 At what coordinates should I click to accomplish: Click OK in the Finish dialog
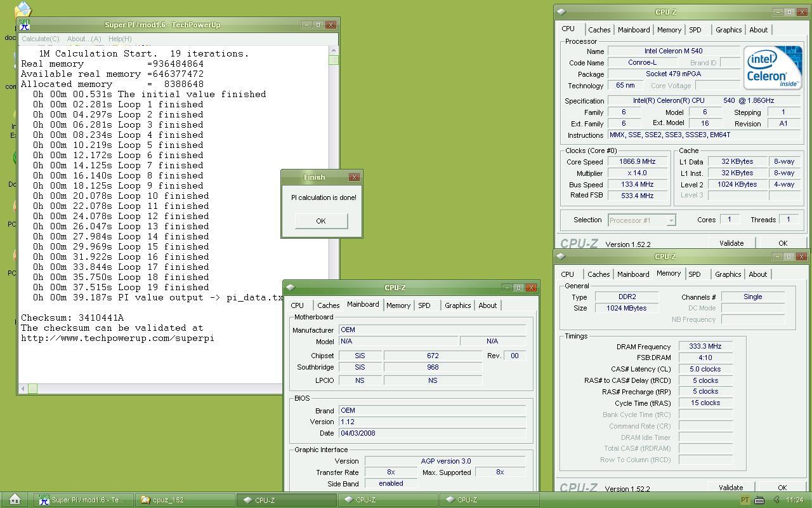coord(321,221)
